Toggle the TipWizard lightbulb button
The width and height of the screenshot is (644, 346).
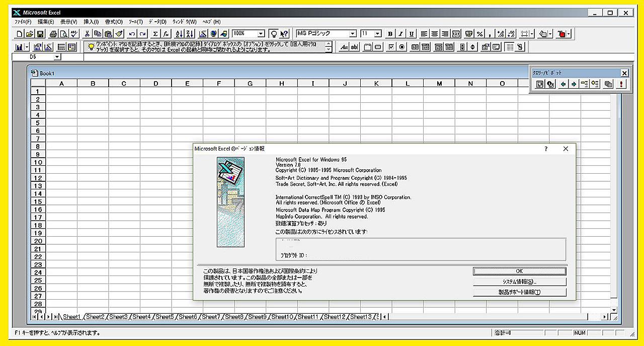(x=274, y=34)
